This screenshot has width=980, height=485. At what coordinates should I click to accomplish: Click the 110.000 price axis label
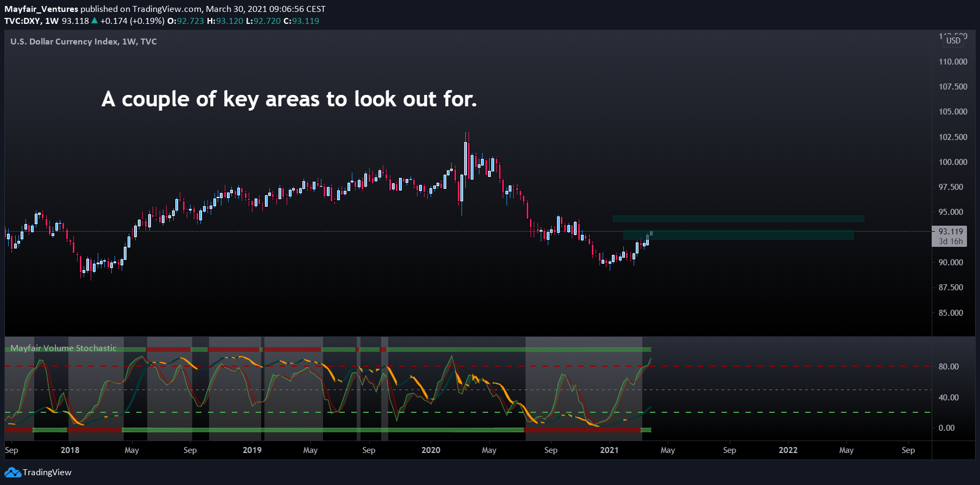(953, 62)
